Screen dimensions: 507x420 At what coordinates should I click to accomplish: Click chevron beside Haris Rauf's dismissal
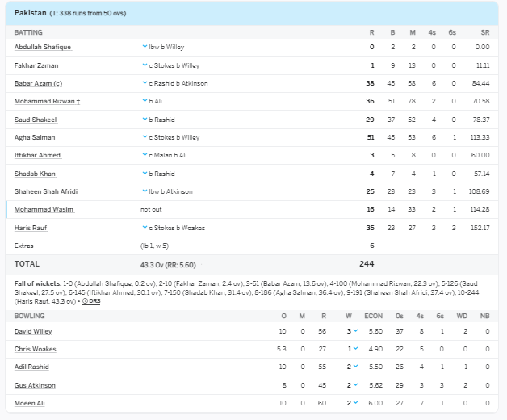click(x=145, y=228)
